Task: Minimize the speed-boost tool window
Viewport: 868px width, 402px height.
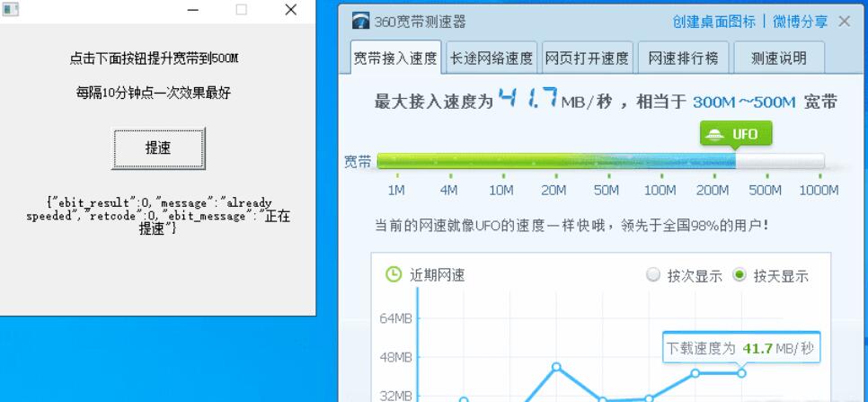Action: click(x=193, y=10)
